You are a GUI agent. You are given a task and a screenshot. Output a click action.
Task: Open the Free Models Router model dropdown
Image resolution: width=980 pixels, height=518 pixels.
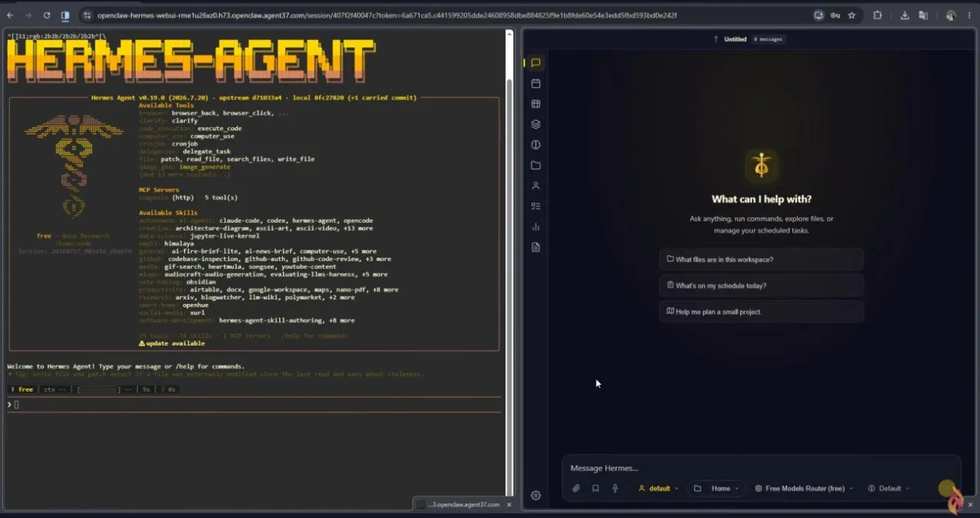[804, 488]
